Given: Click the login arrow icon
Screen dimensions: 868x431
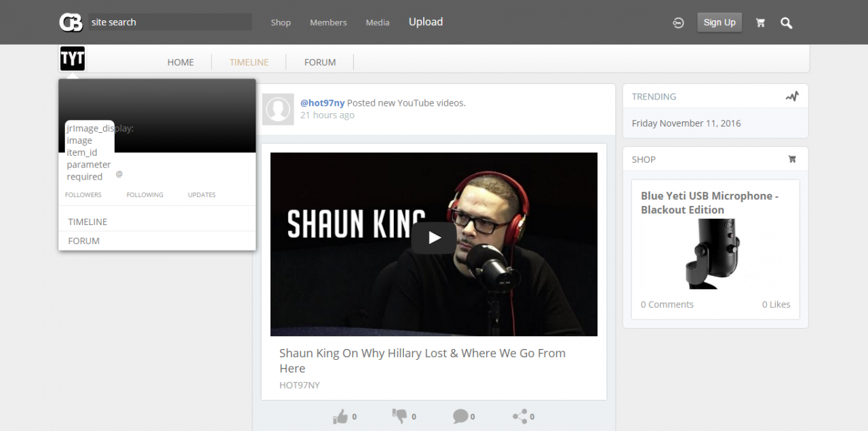Looking at the screenshot, I should 678,22.
